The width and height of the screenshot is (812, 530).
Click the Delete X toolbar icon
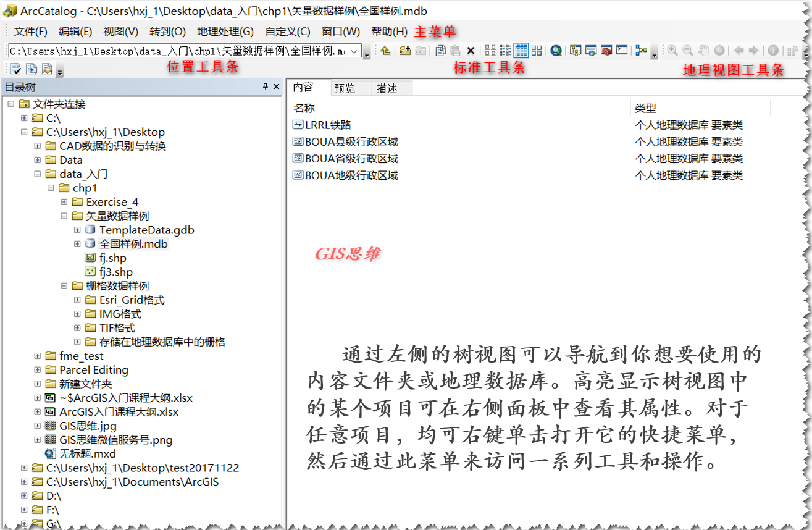tap(471, 51)
